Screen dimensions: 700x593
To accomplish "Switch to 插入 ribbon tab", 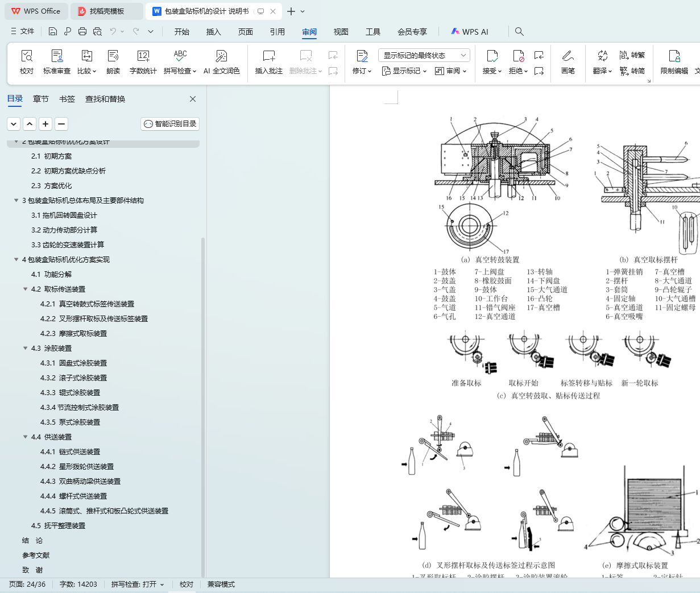I will [214, 32].
